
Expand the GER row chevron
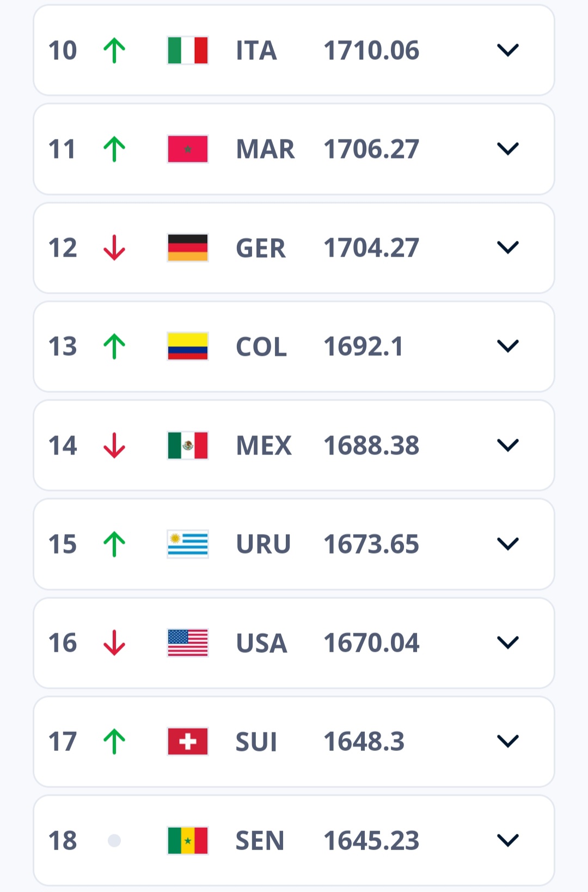point(508,247)
